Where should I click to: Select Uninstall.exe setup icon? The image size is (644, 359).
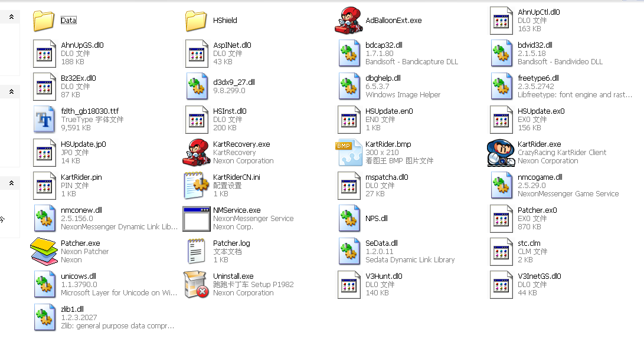[197, 285]
